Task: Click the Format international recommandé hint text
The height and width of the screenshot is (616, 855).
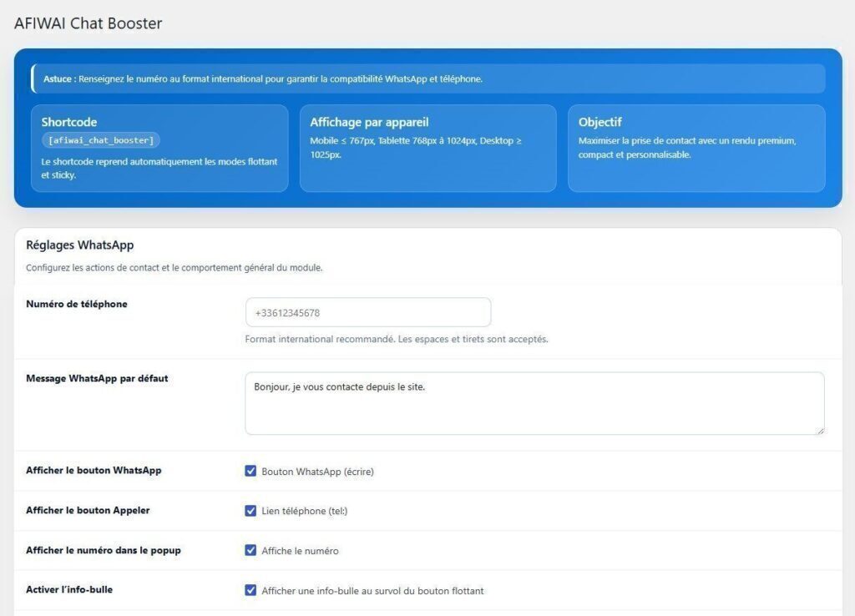Action: point(397,339)
